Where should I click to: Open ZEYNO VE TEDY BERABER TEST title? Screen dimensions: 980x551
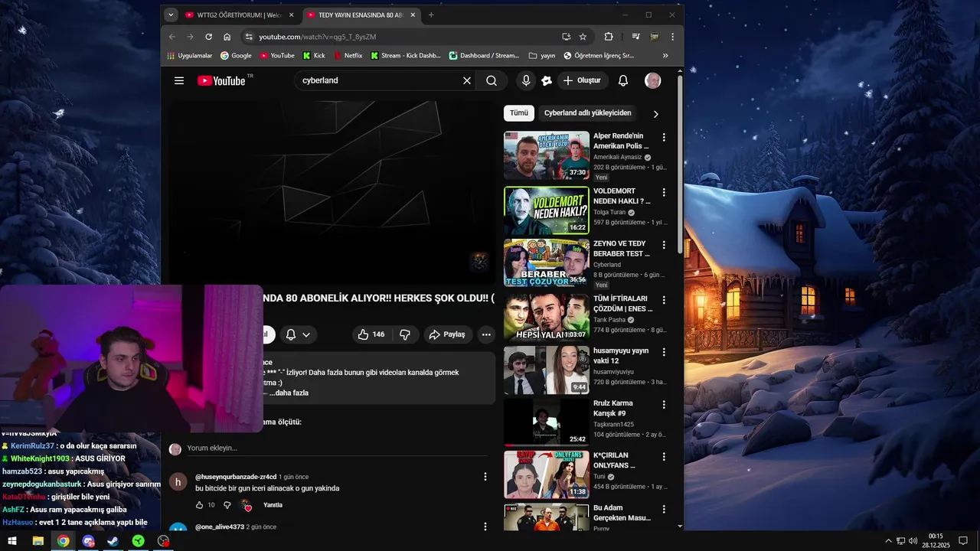click(x=622, y=249)
